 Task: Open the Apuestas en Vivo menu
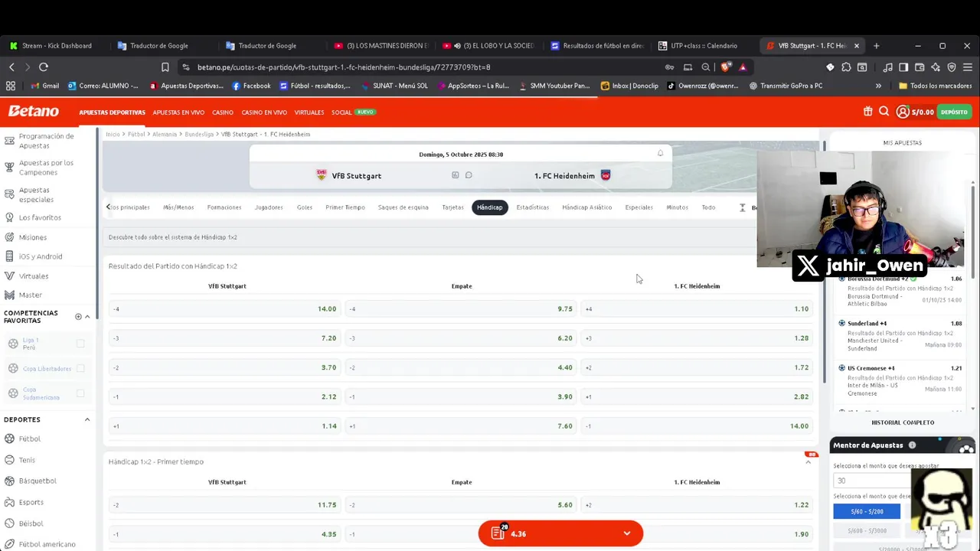click(178, 112)
